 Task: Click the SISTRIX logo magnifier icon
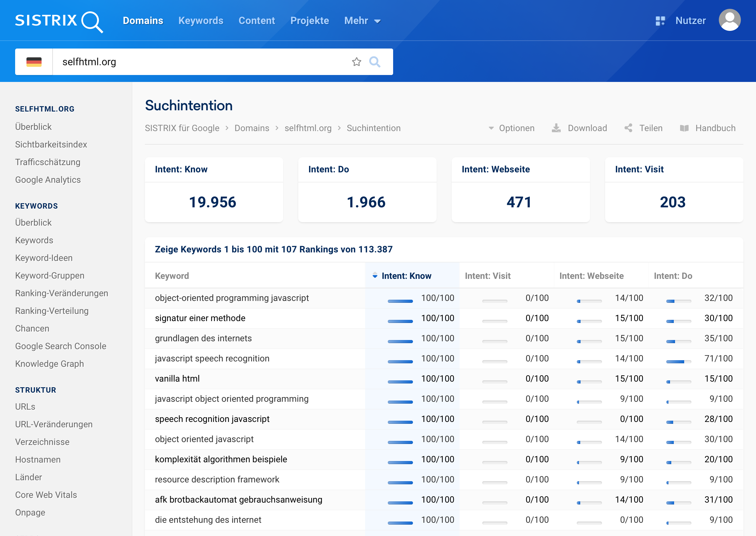pos(92,22)
